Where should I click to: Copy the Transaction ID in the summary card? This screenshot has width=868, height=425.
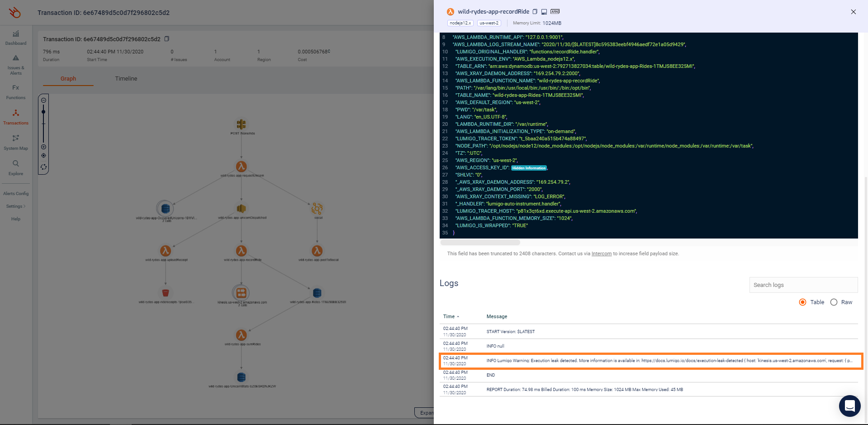coord(166,39)
